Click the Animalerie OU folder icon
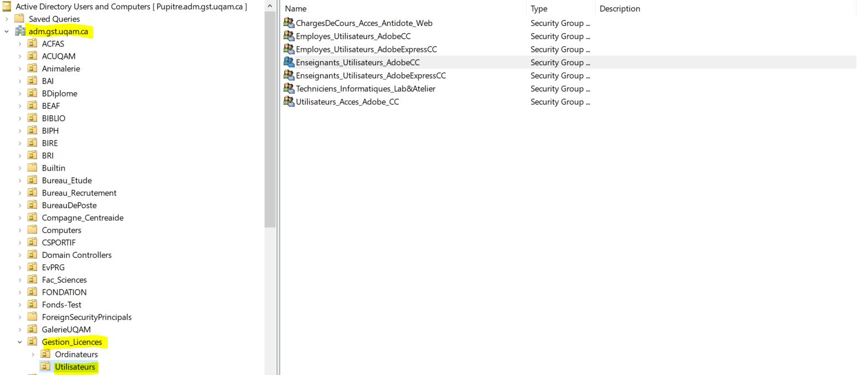This screenshot has height=375, width=868. click(x=33, y=68)
